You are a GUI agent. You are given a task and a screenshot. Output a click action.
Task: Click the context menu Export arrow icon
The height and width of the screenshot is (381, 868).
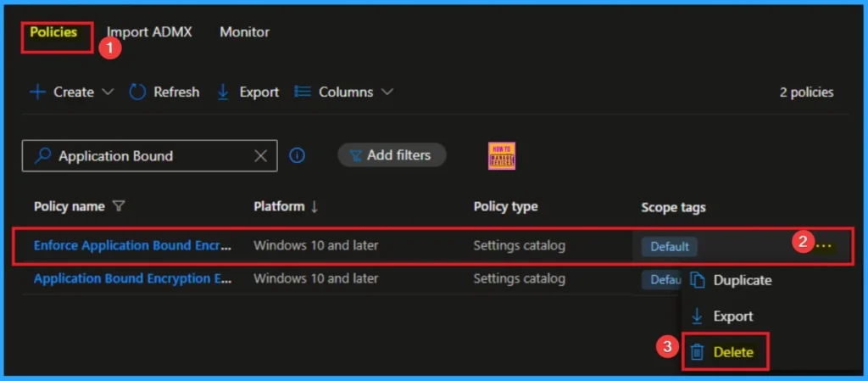697,317
